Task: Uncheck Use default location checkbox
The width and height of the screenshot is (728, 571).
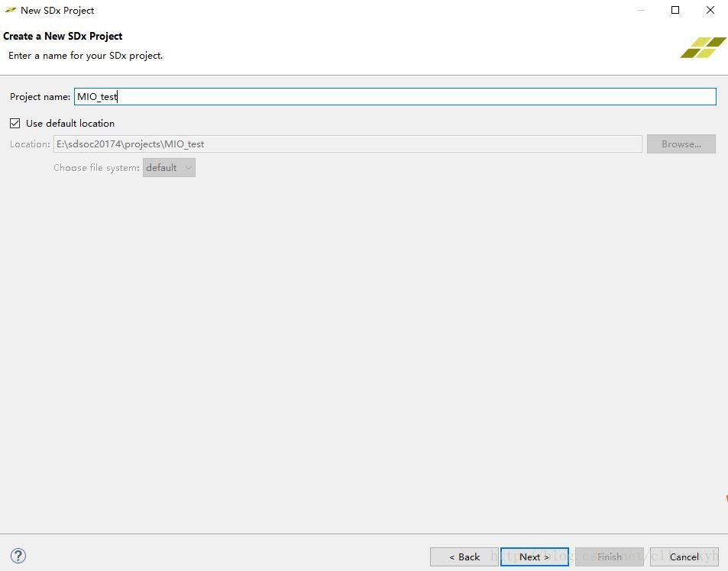Action: [15, 124]
